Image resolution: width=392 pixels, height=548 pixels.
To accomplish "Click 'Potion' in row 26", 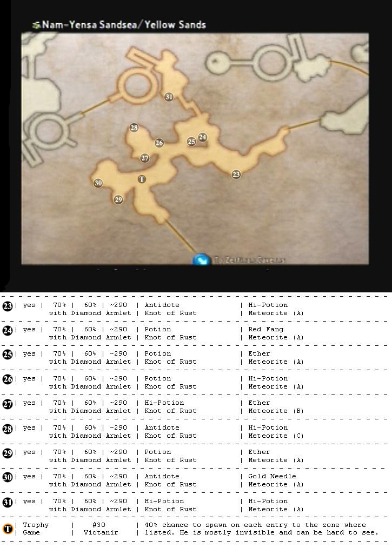I will [x=158, y=378].
